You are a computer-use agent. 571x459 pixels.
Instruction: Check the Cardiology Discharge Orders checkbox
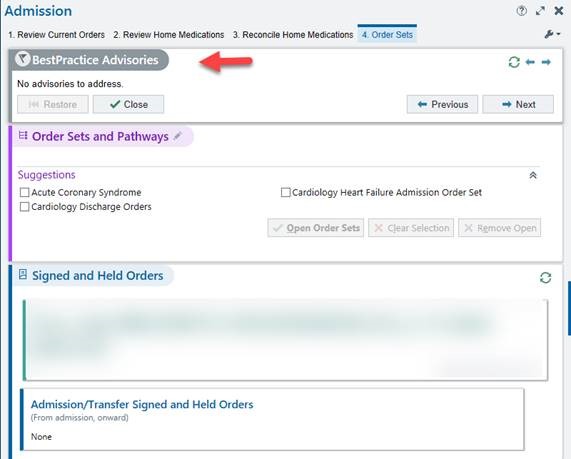[24, 207]
